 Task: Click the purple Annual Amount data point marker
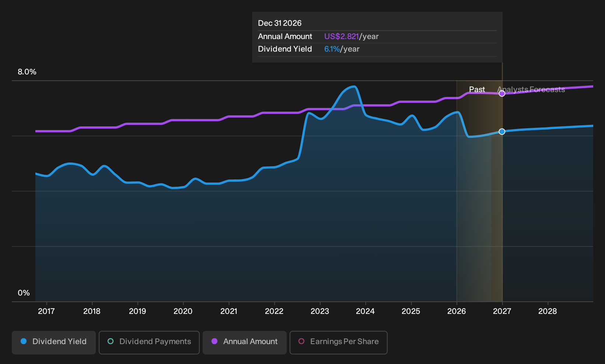tap(502, 94)
